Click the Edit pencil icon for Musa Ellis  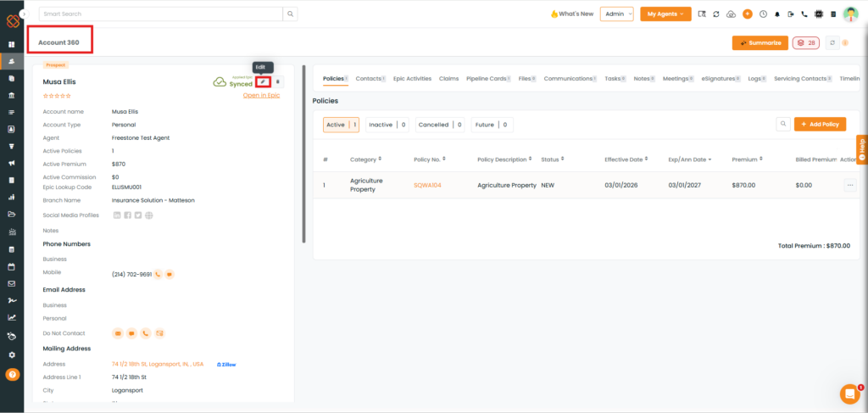(x=264, y=81)
